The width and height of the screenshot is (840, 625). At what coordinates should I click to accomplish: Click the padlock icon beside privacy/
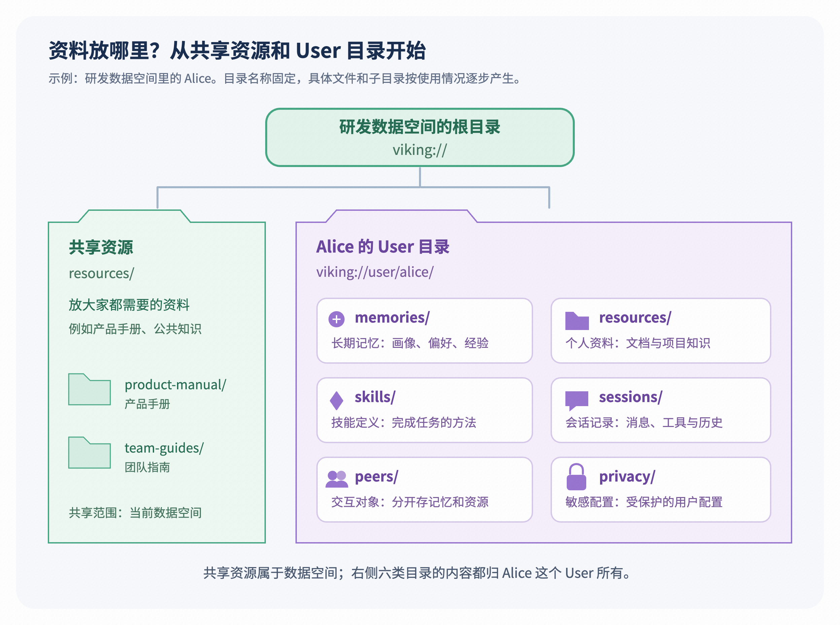pos(576,477)
